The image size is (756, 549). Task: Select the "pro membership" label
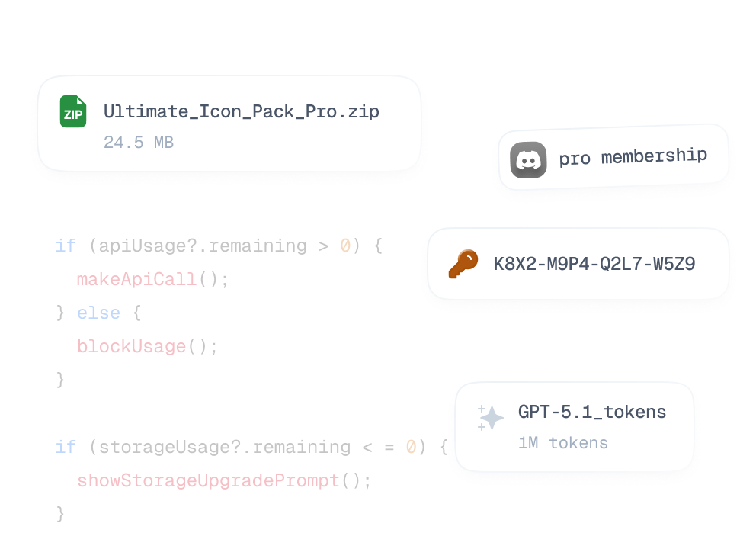pyautogui.click(x=633, y=157)
